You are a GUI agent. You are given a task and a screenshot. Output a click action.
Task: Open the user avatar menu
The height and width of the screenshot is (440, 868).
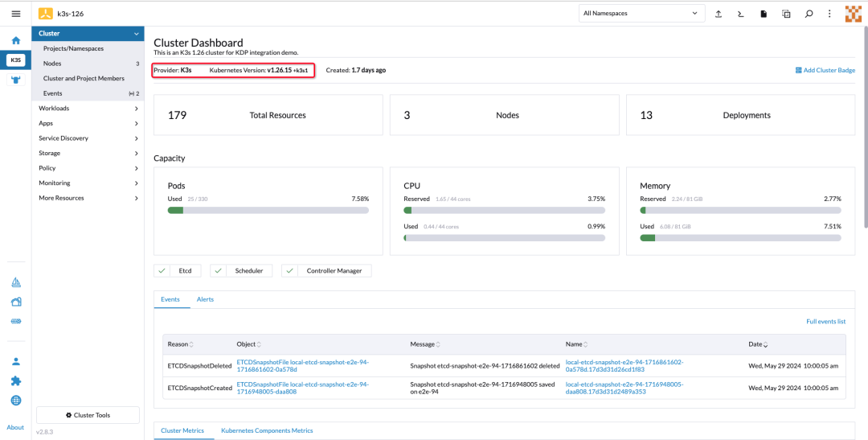pyautogui.click(x=853, y=14)
